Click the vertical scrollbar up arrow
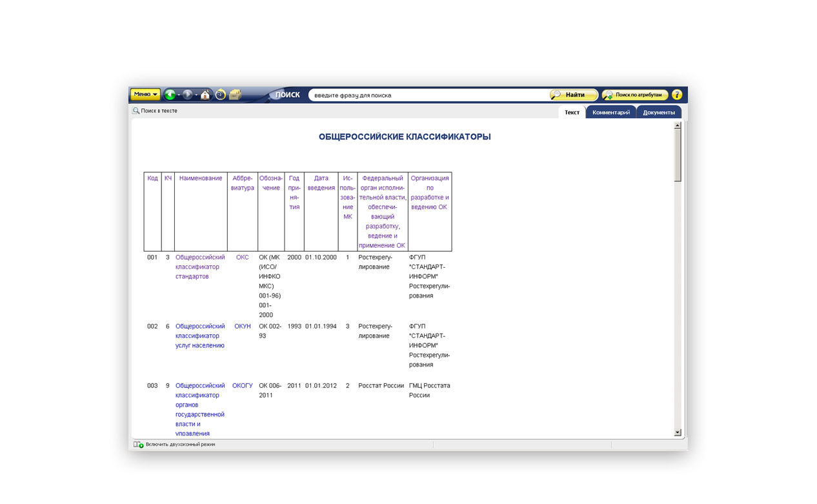The image size is (817, 504). (x=678, y=125)
